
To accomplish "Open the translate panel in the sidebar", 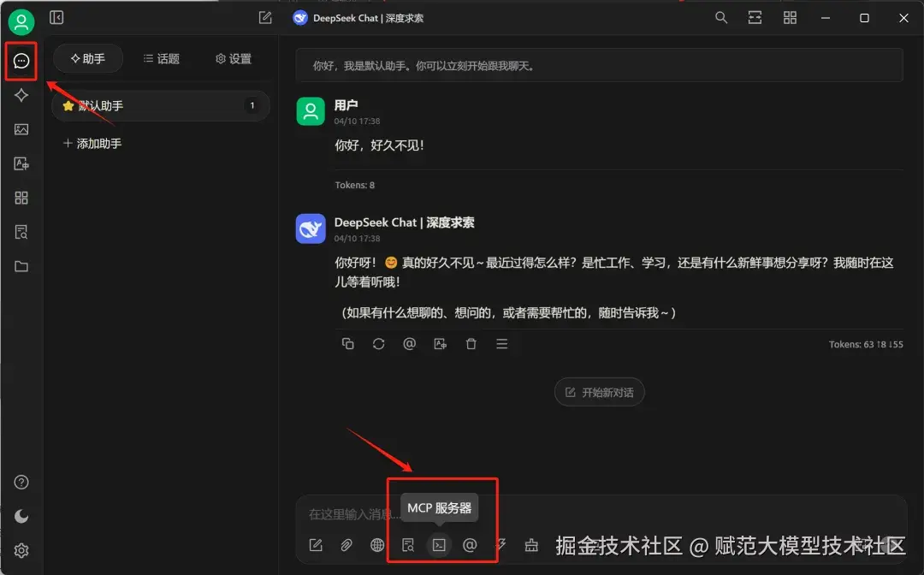I will [21, 163].
